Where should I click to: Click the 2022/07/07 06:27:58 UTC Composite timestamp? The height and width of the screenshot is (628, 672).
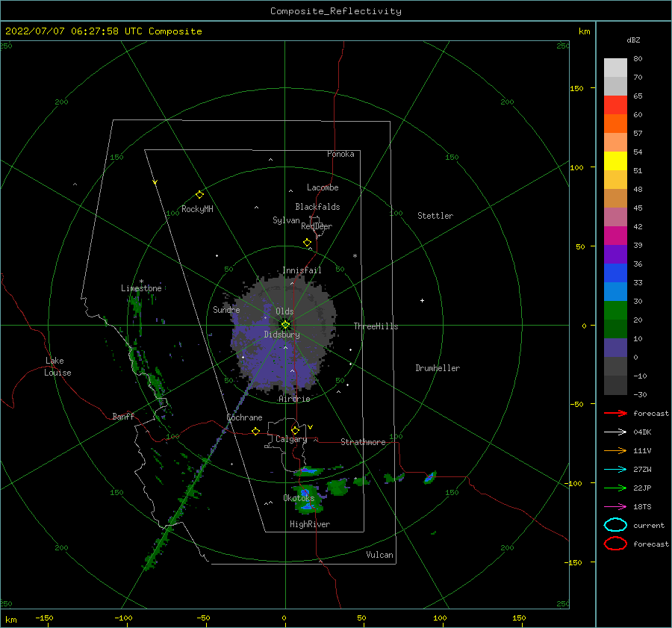coord(104,31)
